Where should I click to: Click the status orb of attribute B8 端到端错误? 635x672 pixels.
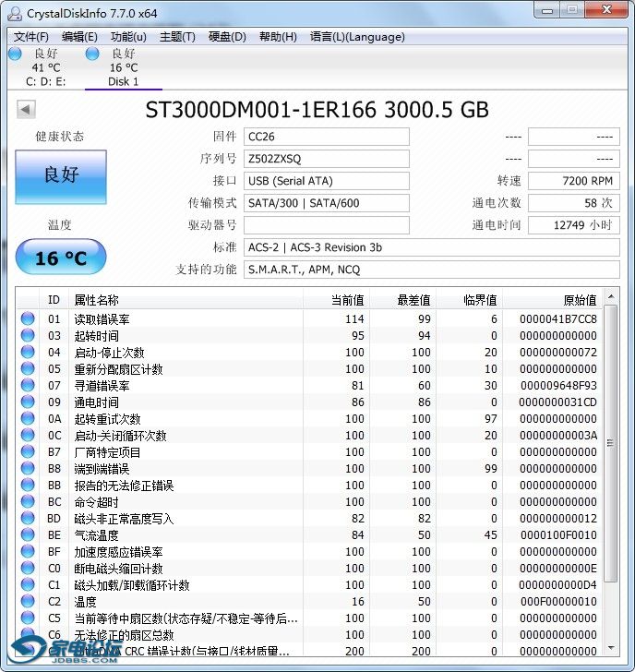28,468
